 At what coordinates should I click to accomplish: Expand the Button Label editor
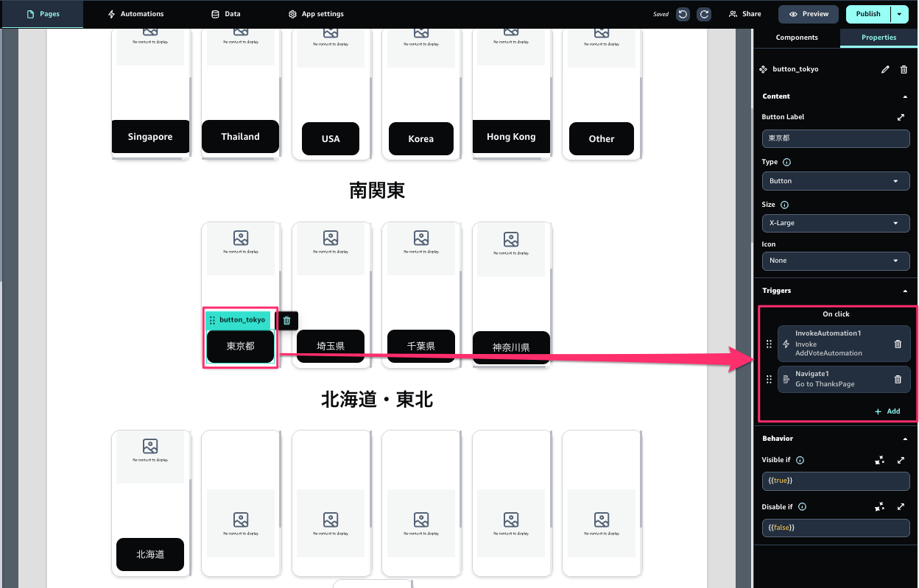[x=901, y=117]
